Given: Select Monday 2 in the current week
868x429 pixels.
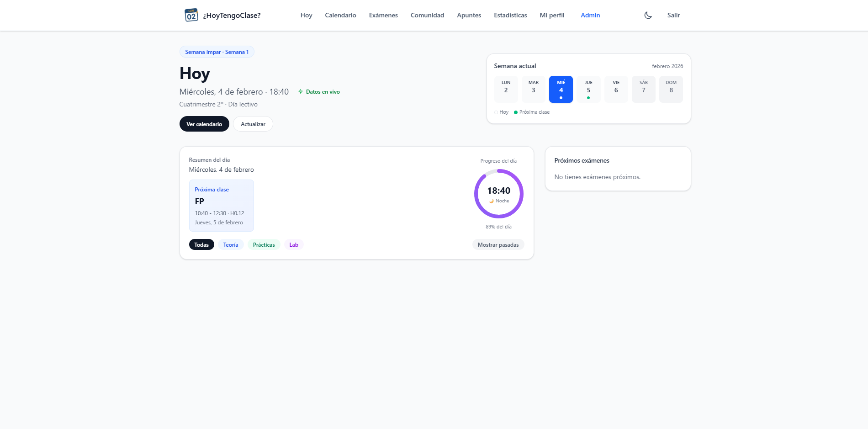Looking at the screenshot, I should point(506,89).
